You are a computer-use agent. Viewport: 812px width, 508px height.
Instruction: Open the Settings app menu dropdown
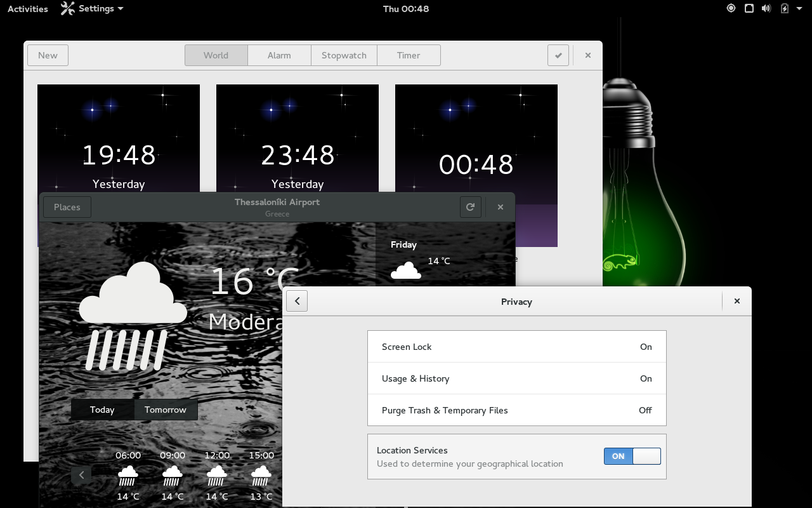(93, 9)
